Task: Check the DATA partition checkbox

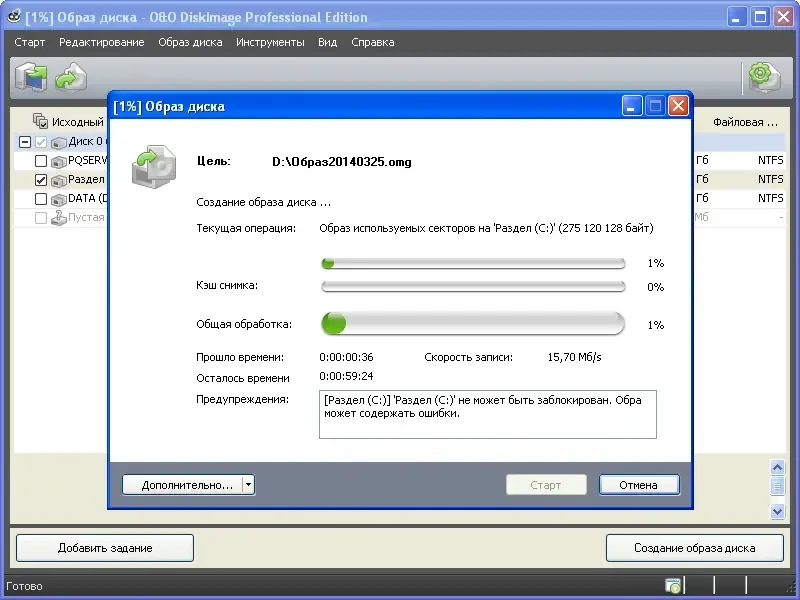Action: click(41, 199)
